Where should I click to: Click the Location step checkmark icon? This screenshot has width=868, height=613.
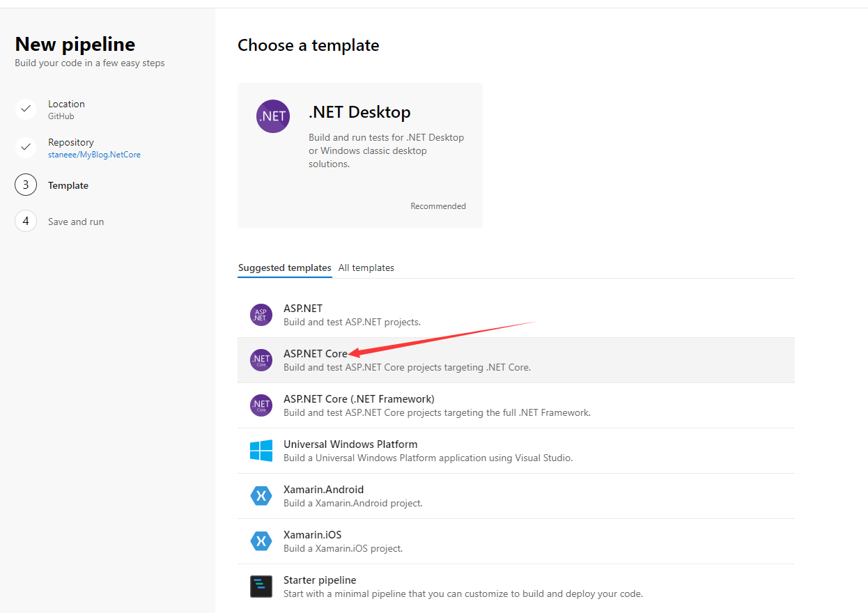coord(26,109)
